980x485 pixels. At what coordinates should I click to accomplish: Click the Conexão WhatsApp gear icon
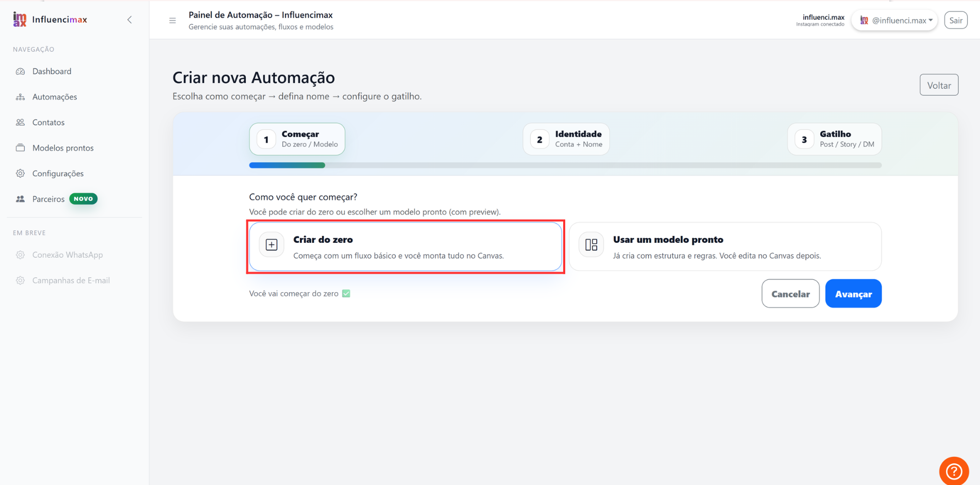pyautogui.click(x=21, y=255)
